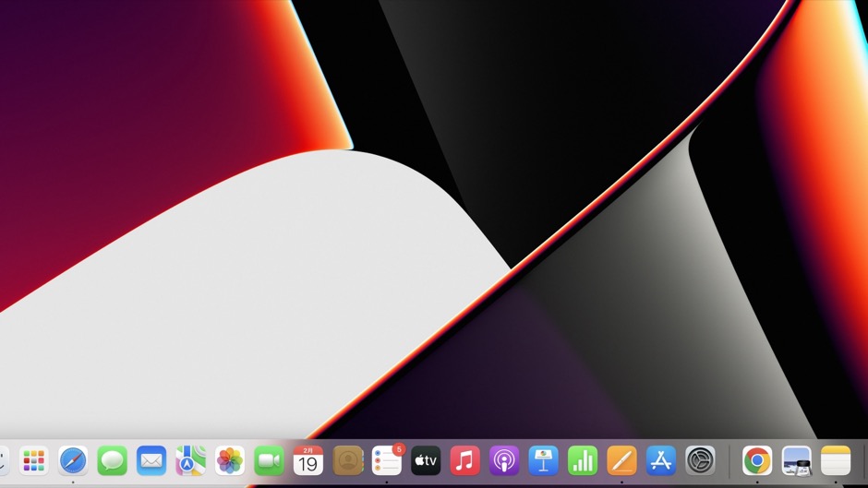The height and width of the screenshot is (488, 868).
Task: Open Calendar showing date 19
Action: pos(308,459)
